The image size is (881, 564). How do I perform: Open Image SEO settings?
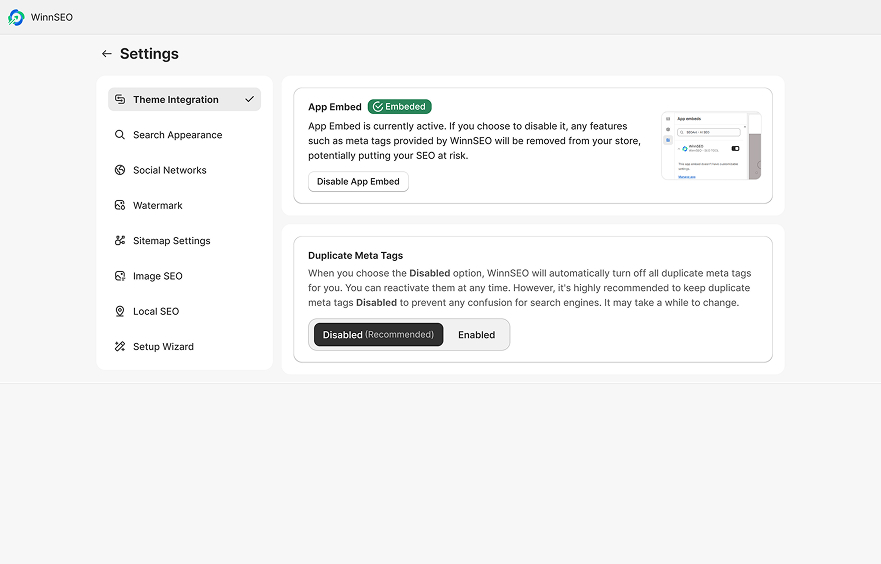pos(184,276)
